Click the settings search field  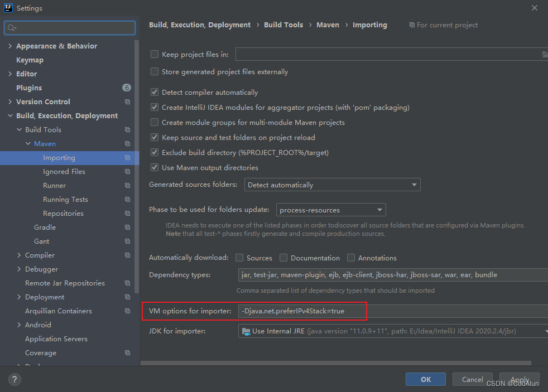coord(70,28)
